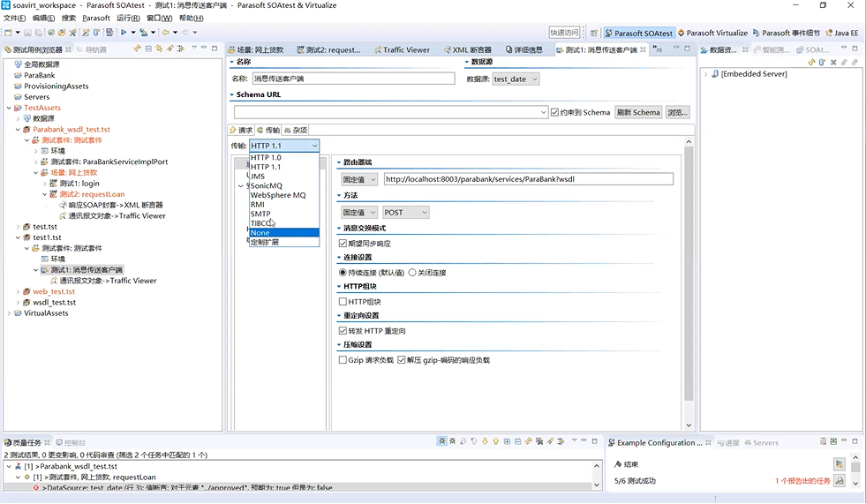Viewport: 866px width, 504px height.
Task: Open the 数据源 test_date dropdown
Action: pos(516,79)
